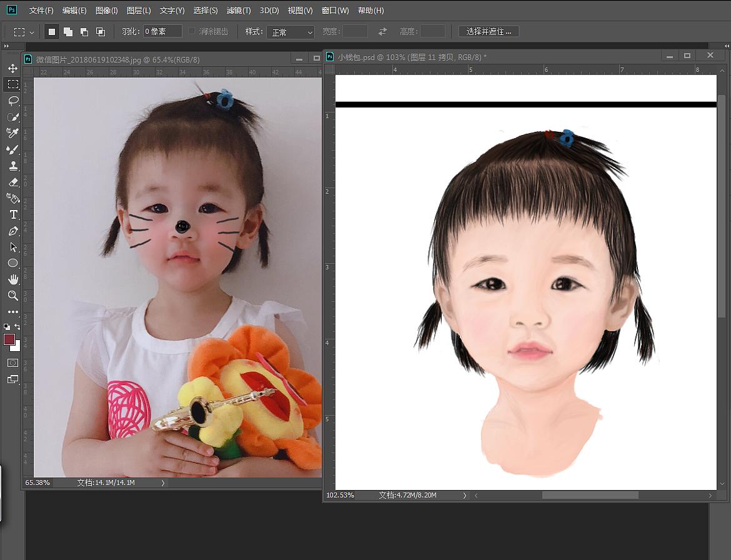
Task: Click the 羽化 feather input field
Action: [162, 31]
